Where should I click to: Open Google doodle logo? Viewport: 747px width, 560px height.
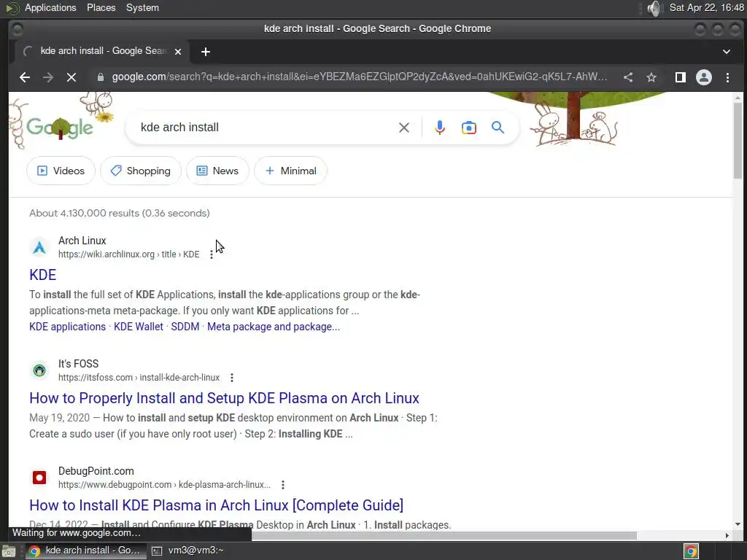tap(60, 127)
